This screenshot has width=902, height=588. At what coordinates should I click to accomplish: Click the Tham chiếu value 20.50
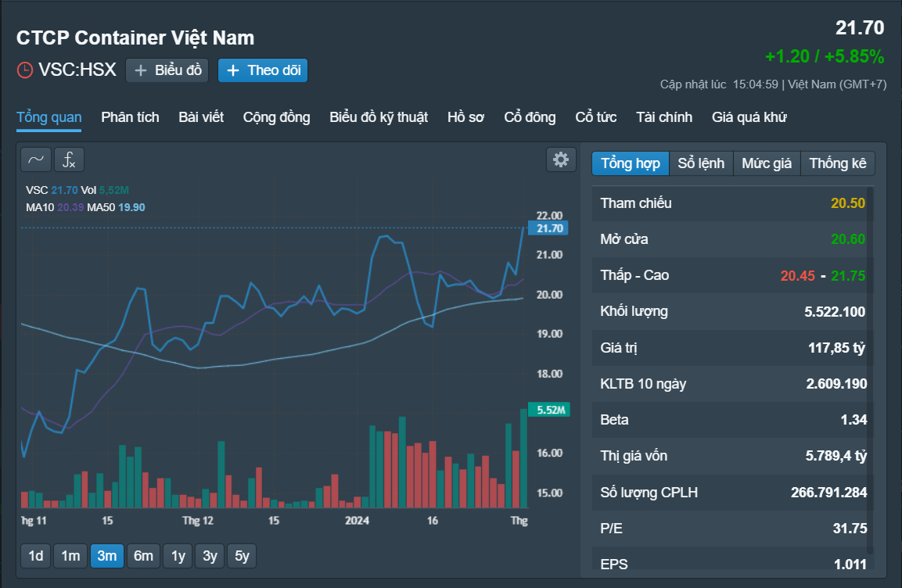click(847, 203)
